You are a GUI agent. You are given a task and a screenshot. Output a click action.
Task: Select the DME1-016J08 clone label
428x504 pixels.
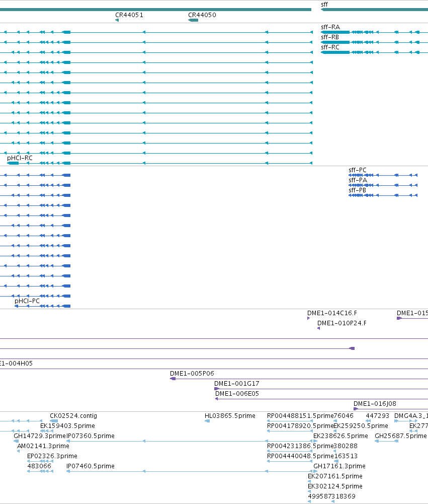tap(375, 404)
